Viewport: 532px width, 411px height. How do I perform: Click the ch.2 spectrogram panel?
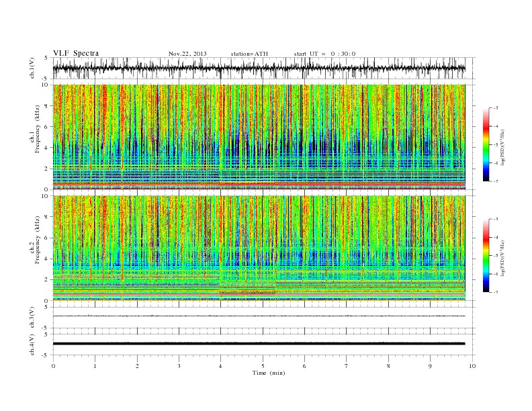pyautogui.click(x=259, y=248)
